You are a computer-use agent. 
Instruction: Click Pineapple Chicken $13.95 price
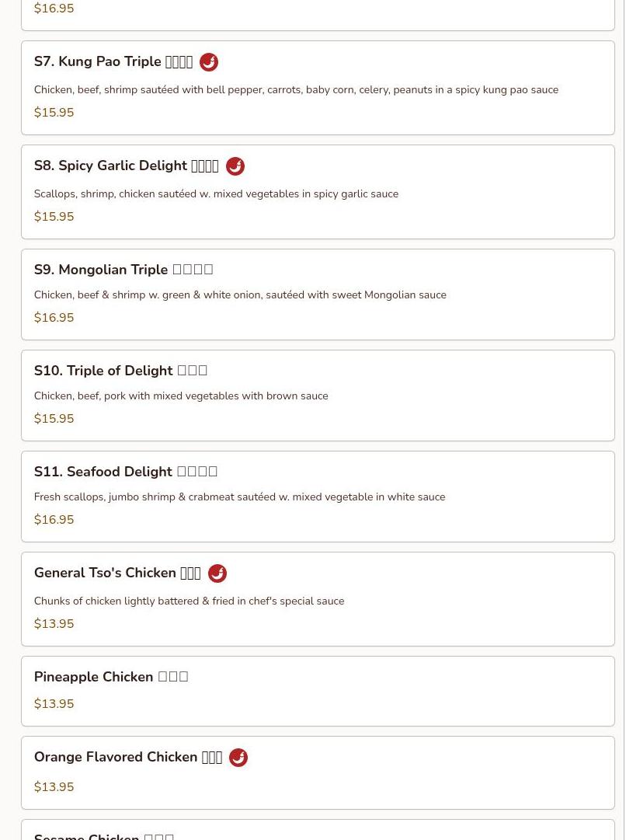pos(54,704)
